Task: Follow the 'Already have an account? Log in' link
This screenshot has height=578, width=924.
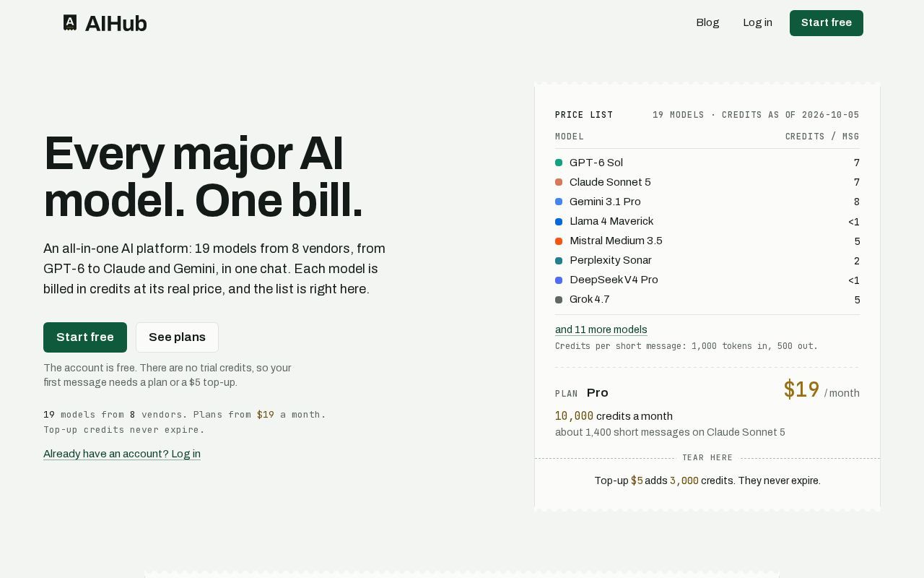Action: (122, 454)
